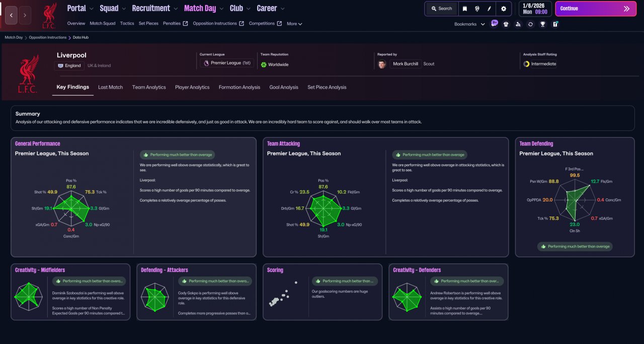Click Opposition Instructions in the breadcrumb
644x344 pixels.
click(47, 37)
